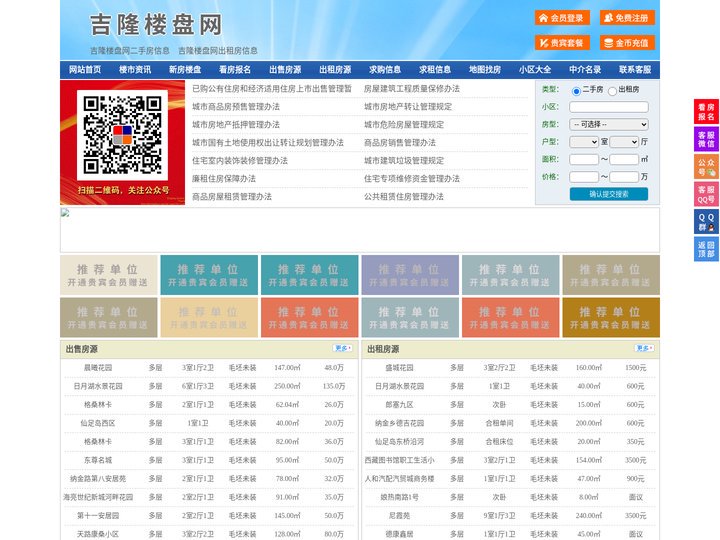720x540 pixels.
Task: Open 商品房销售管理办法 link
Action: point(399,143)
